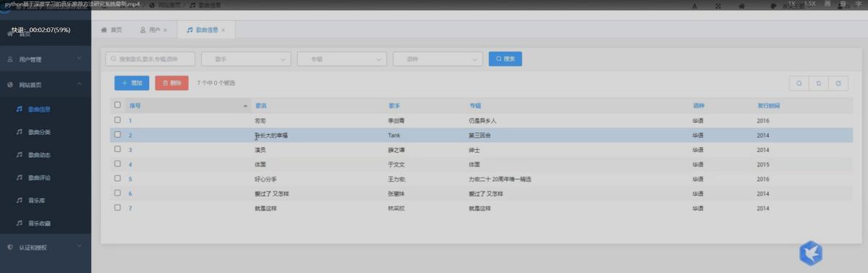Open the 语种 filter dropdown
Screen dimensions: 868x273
pyautogui.click(x=438, y=59)
